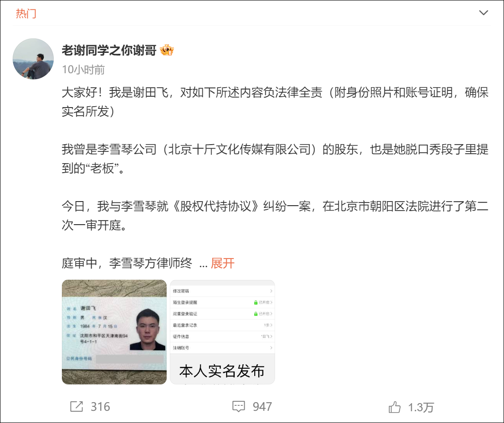Viewport: 504px width, 423px height.
Task: Click 双重登录验证 enabled lock indicator
Action: coord(256,314)
